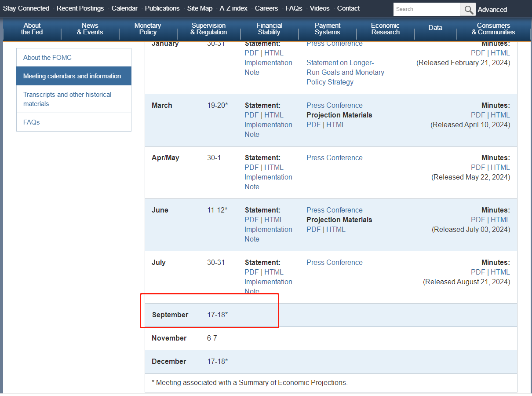This screenshot has width=532, height=396.
Task: Open June Minutes HTML link
Action: [x=500, y=220]
